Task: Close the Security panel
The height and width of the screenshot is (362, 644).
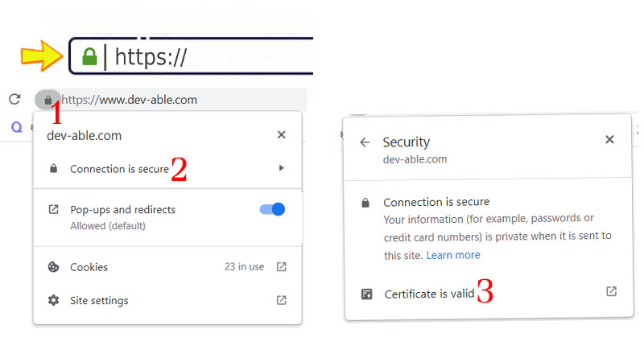Action: (x=609, y=140)
